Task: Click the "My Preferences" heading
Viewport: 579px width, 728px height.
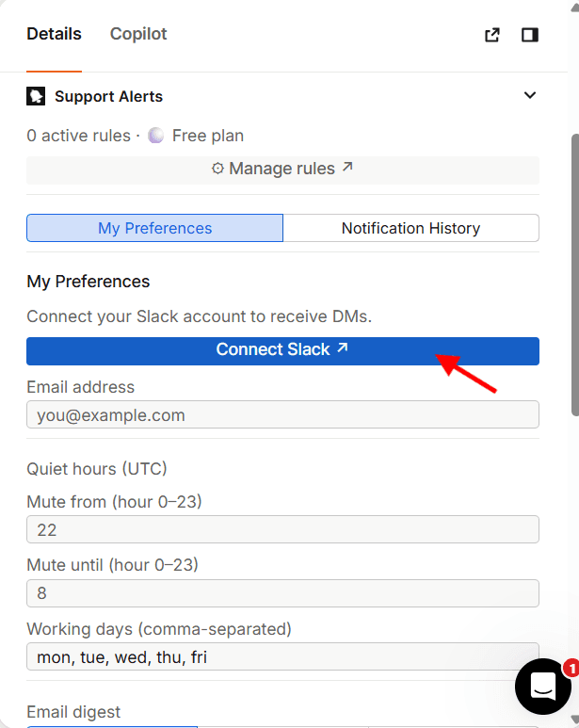Action: (88, 282)
